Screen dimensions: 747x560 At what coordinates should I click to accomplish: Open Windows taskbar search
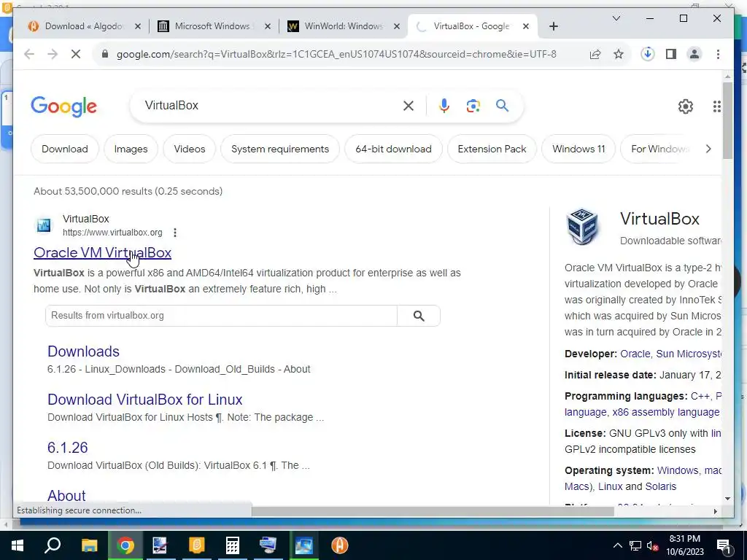tap(53, 545)
